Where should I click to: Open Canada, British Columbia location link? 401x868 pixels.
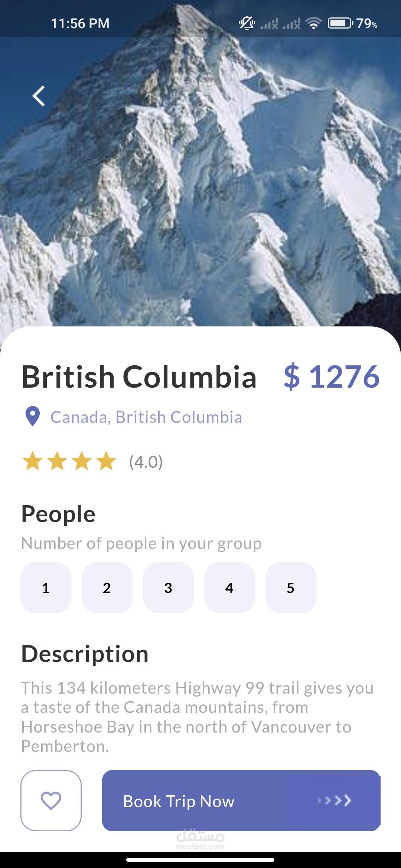146,417
